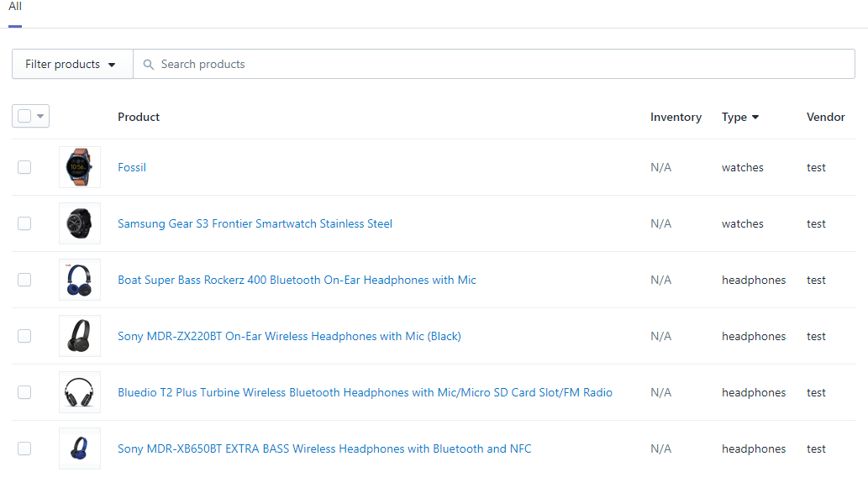Screen dimensions: 868x493
Task: Click N/A inventory in Fossil row
Action: click(x=661, y=168)
